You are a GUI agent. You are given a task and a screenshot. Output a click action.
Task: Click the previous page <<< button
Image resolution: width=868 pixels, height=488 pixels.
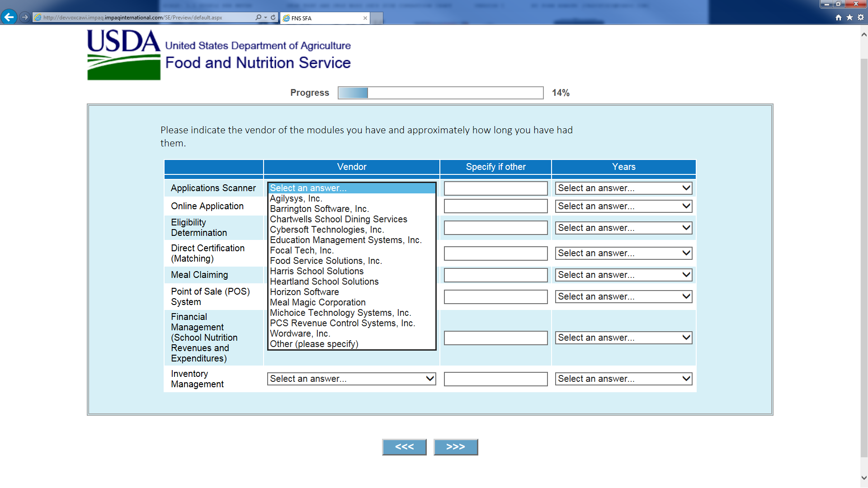(404, 447)
